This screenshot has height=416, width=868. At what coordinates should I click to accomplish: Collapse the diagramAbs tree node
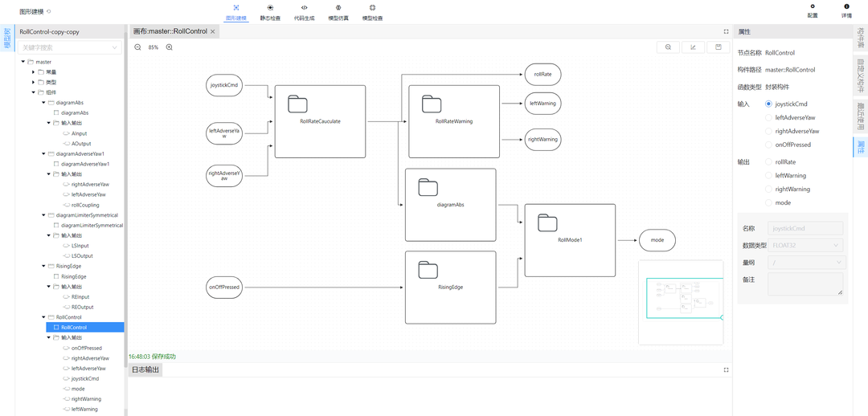click(43, 103)
